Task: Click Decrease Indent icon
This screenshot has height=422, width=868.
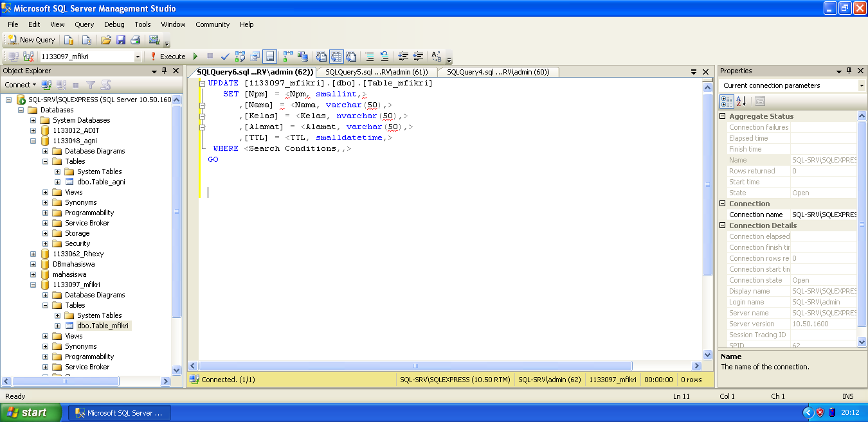Action: coord(403,57)
